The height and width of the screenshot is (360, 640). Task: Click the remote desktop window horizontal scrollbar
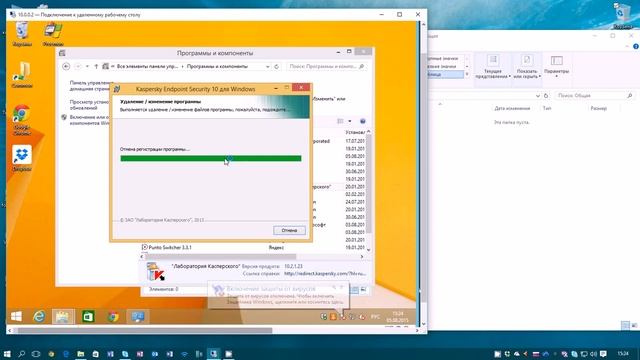(144, 330)
